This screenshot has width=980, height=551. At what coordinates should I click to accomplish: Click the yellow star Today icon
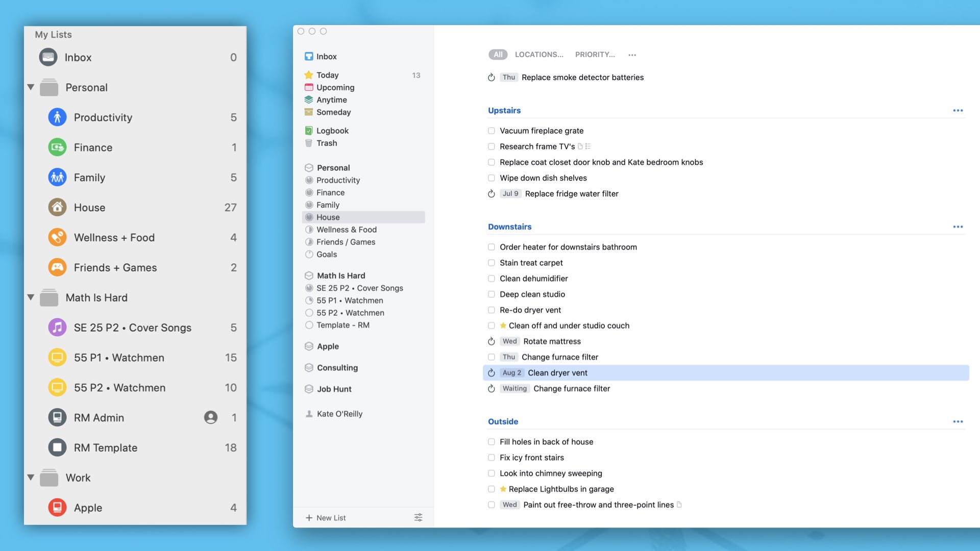click(x=309, y=75)
